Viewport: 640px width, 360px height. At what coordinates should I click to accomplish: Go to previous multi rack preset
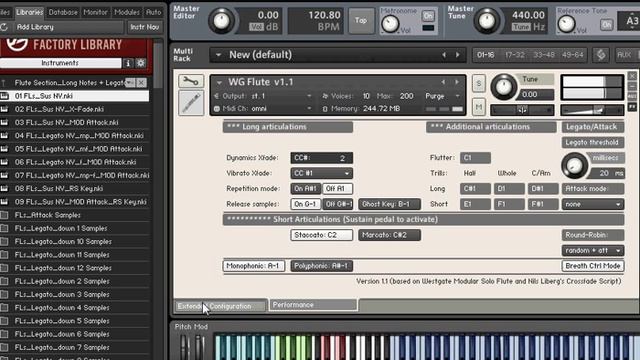(x=444, y=55)
